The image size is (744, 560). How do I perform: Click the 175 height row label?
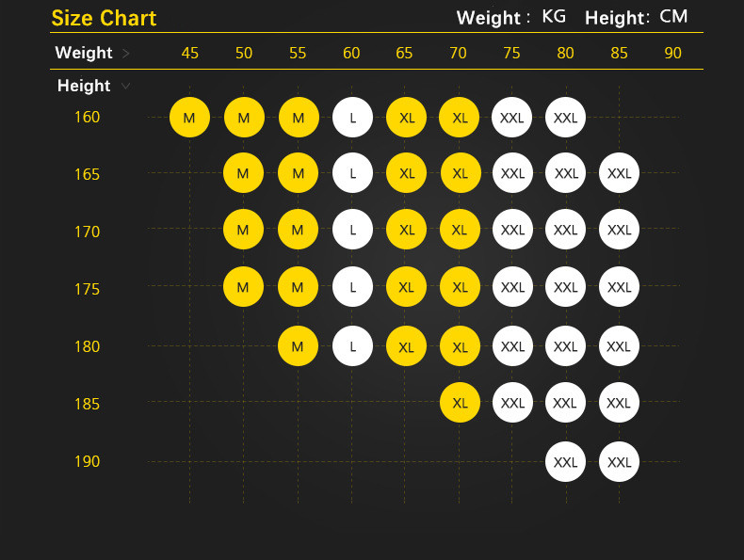[x=87, y=289]
